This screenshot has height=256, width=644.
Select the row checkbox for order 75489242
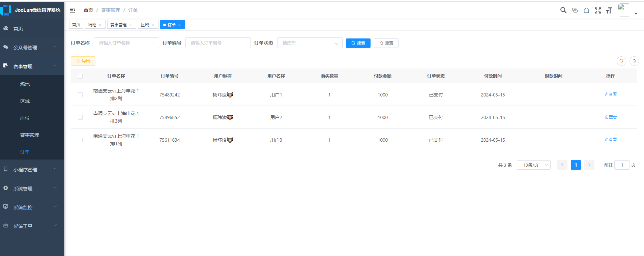click(80, 95)
